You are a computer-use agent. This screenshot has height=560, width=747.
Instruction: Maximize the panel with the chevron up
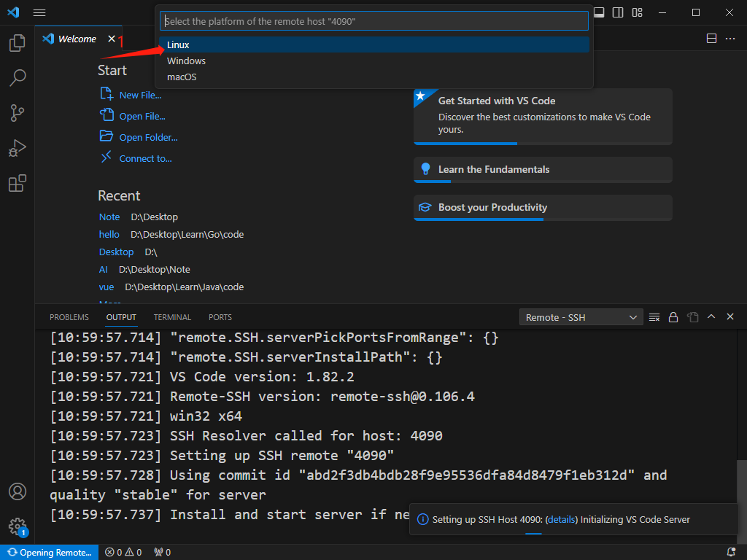click(711, 316)
